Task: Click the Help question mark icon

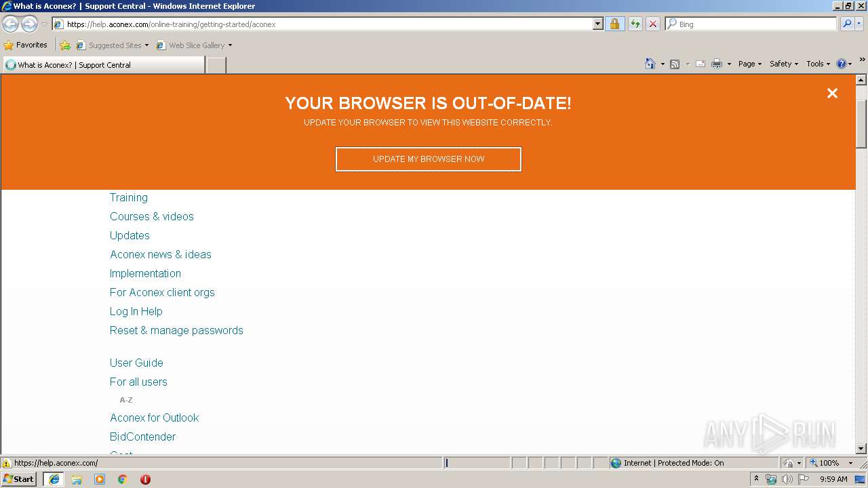Action: [x=841, y=64]
